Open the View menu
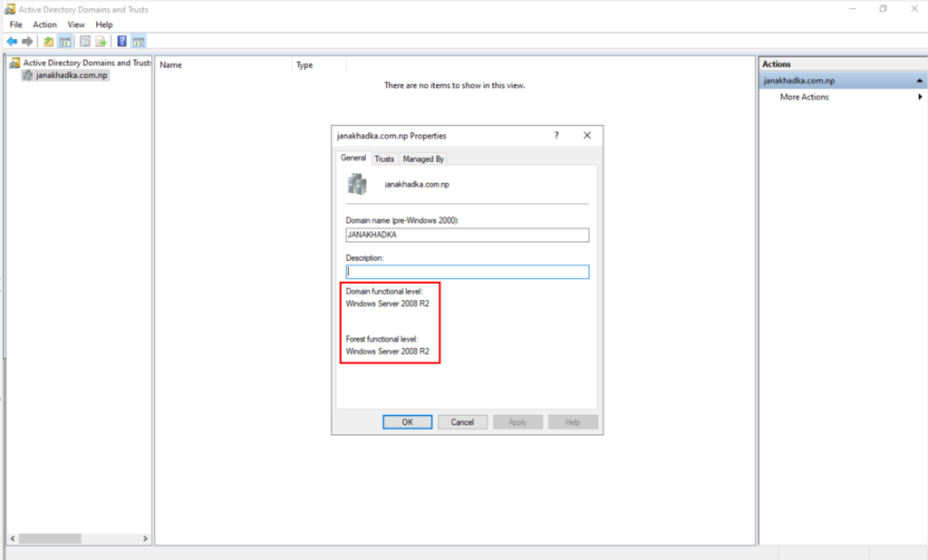Image resolution: width=928 pixels, height=560 pixels. [x=76, y=24]
